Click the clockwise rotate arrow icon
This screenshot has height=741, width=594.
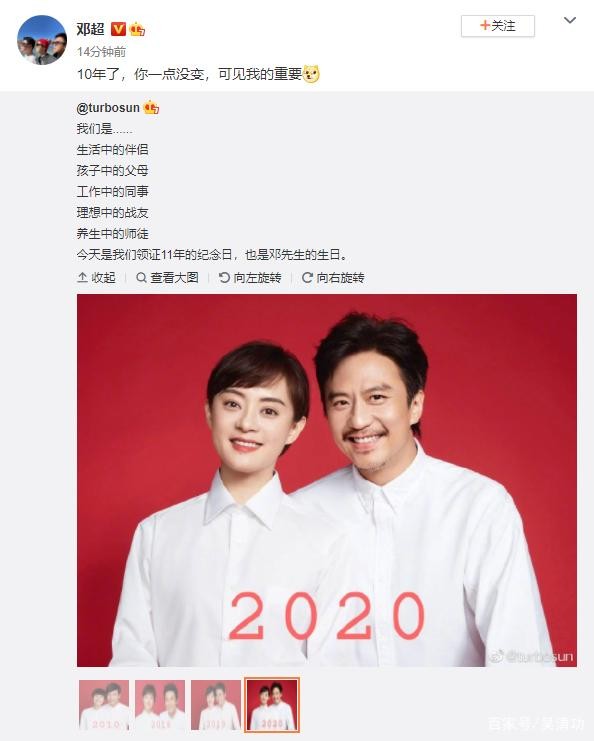coord(307,278)
